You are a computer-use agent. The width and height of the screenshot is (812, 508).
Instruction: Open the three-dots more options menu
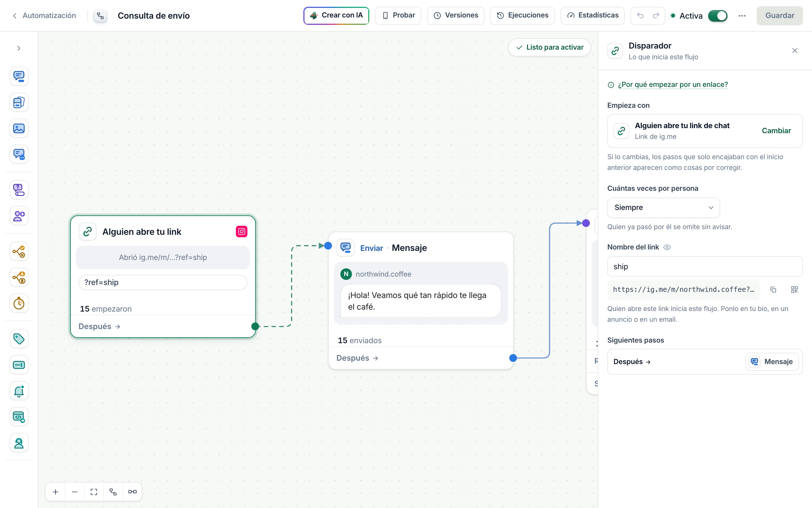point(742,16)
